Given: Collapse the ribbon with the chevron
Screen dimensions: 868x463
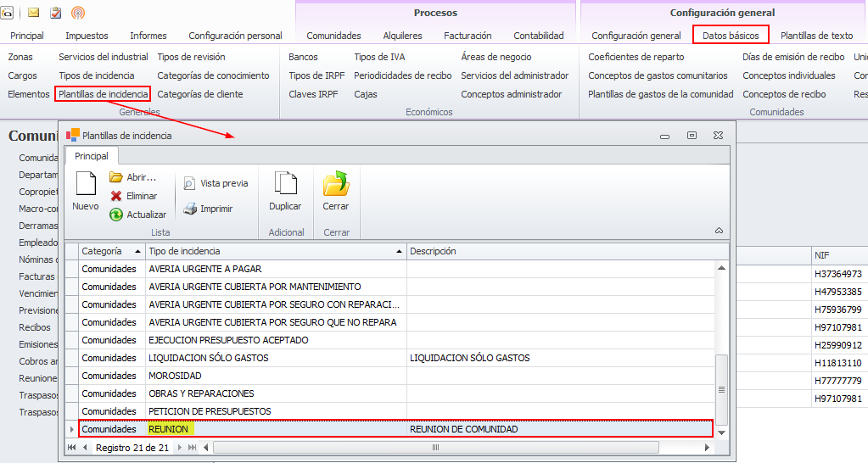Looking at the screenshot, I should coord(719,231).
